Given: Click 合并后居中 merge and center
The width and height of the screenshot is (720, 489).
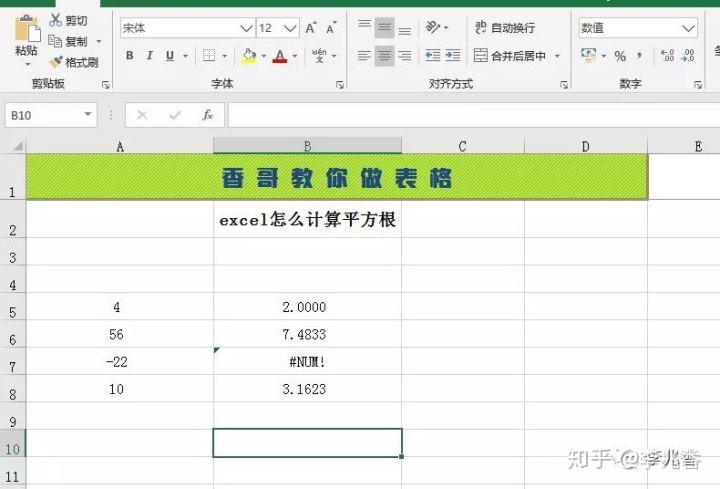Looking at the screenshot, I should pos(510,56).
